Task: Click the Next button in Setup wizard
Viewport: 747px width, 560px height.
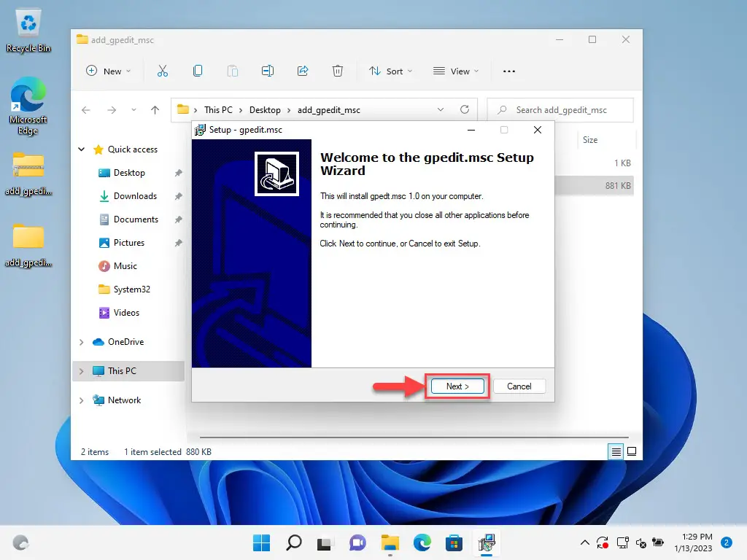Action: tap(457, 386)
